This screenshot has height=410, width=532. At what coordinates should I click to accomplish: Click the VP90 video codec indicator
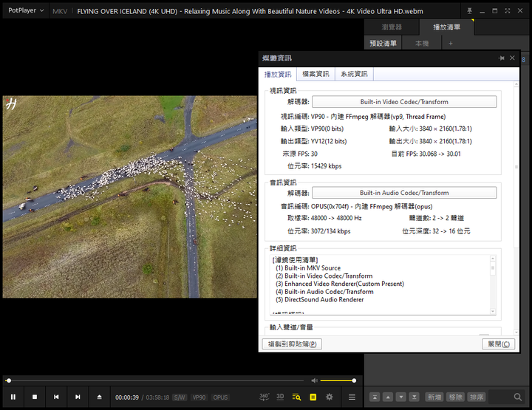pos(199,397)
